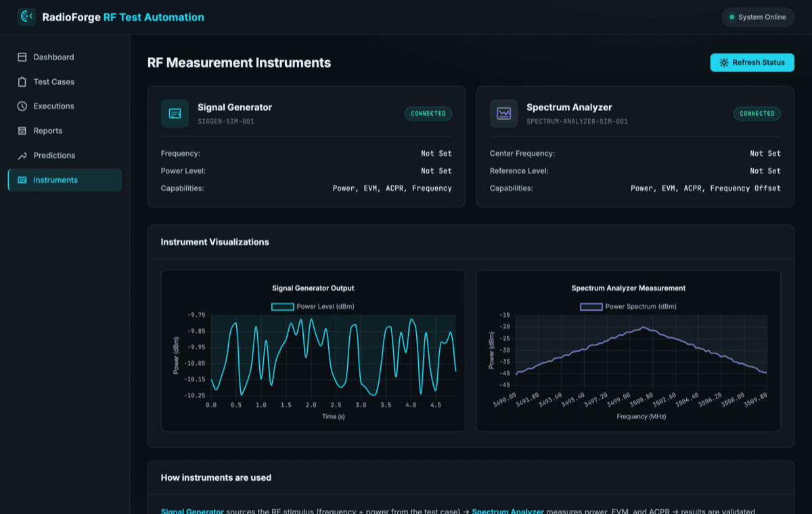The image size is (812, 514).
Task: Click the RadioForge RF Test Automation title
Action: pyautogui.click(x=123, y=17)
